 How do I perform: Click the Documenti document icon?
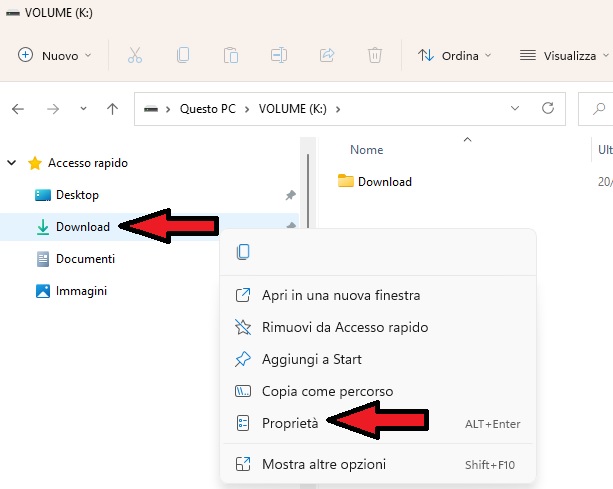pos(43,259)
